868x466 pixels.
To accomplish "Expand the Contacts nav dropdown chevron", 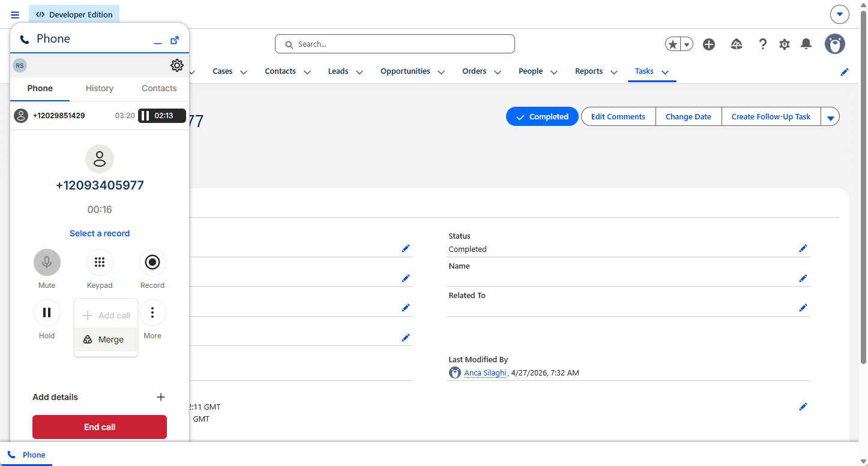I will [307, 72].
